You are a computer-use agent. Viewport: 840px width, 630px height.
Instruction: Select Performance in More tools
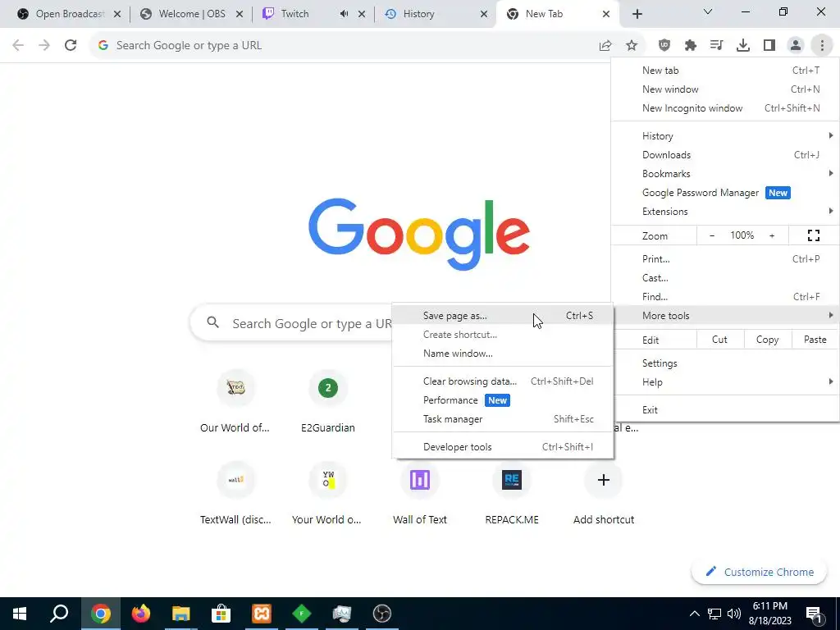tap(503, 400)
